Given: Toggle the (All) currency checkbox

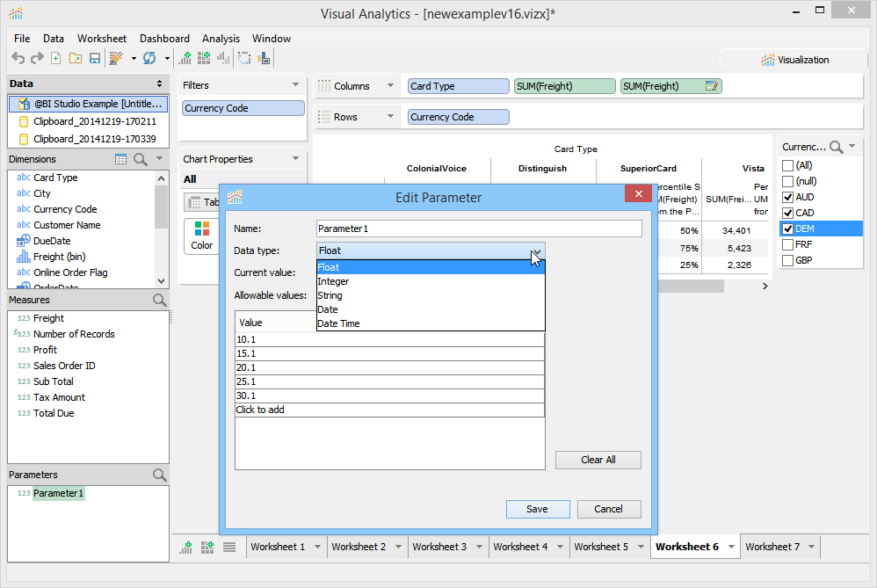Looking at the screenshot, I should 788,166.
